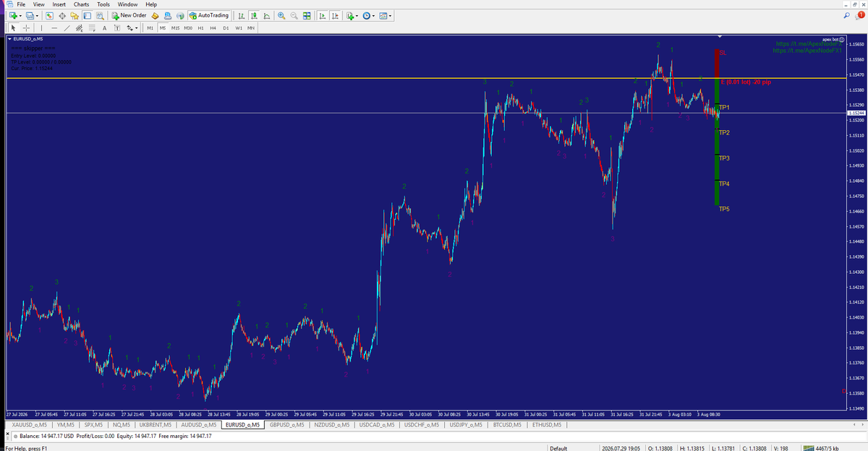Tile chart windows

click(307, 15)
